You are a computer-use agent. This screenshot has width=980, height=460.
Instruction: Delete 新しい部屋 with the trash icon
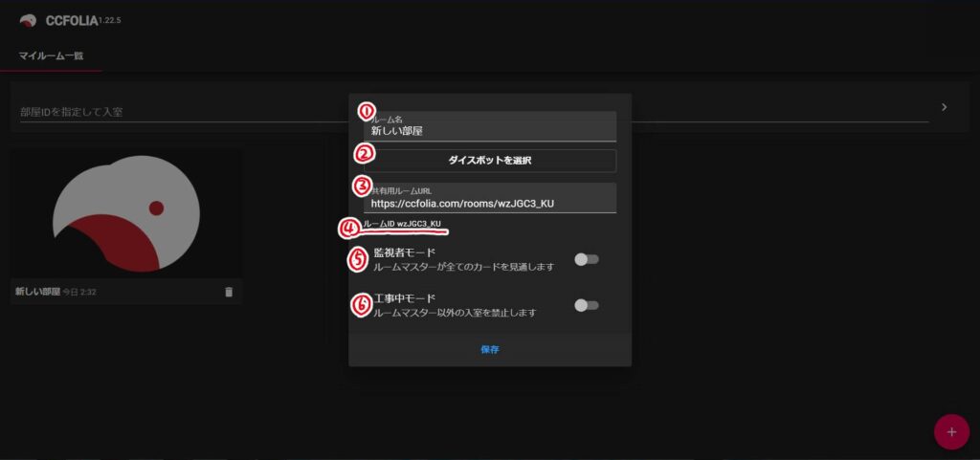229,292
